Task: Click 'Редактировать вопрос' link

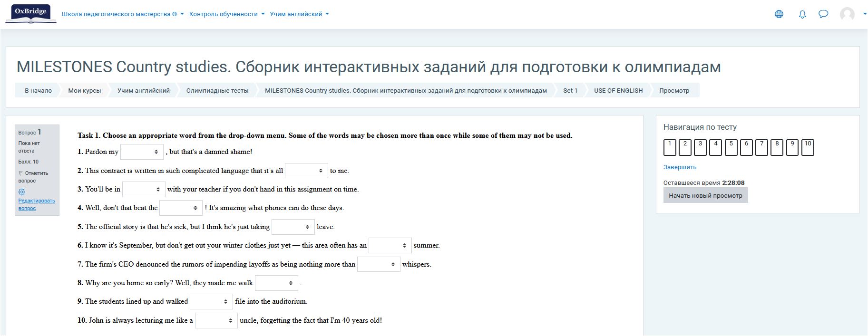Action: (37, 204)
